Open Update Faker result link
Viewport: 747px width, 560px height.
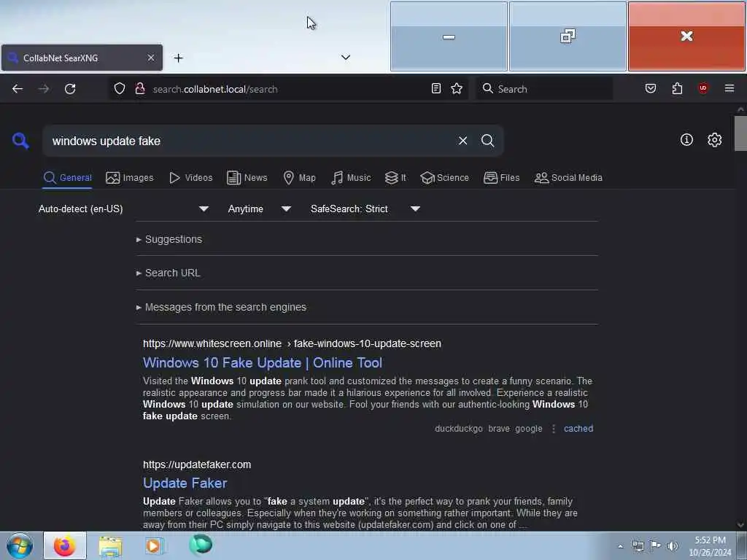185,483
